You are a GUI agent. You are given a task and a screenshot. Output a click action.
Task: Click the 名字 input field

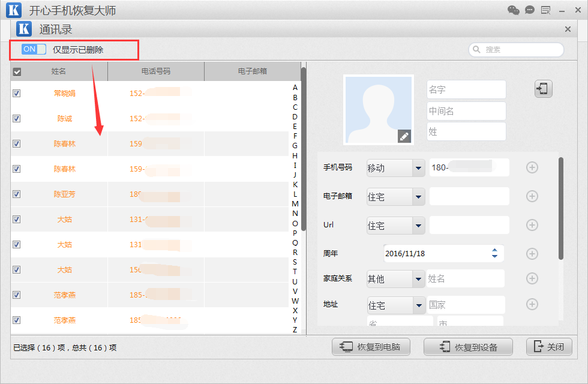click(x=467, y=89)
